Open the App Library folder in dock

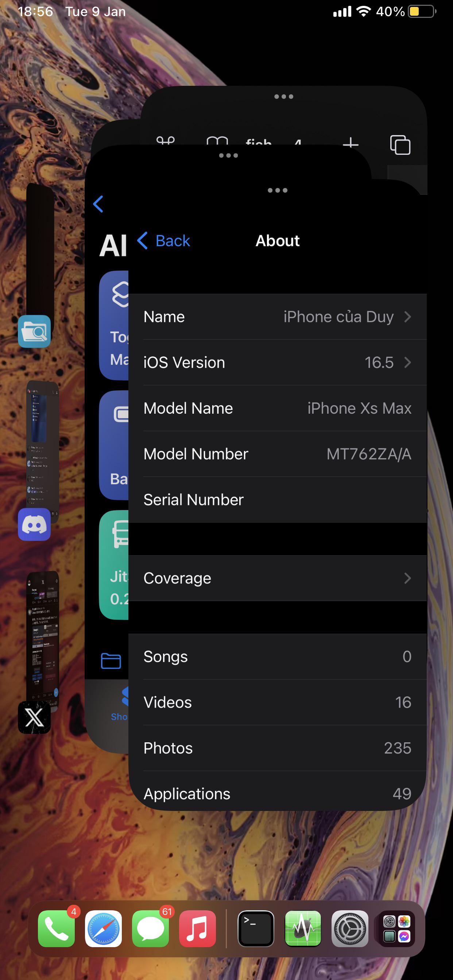pos(397,929)
